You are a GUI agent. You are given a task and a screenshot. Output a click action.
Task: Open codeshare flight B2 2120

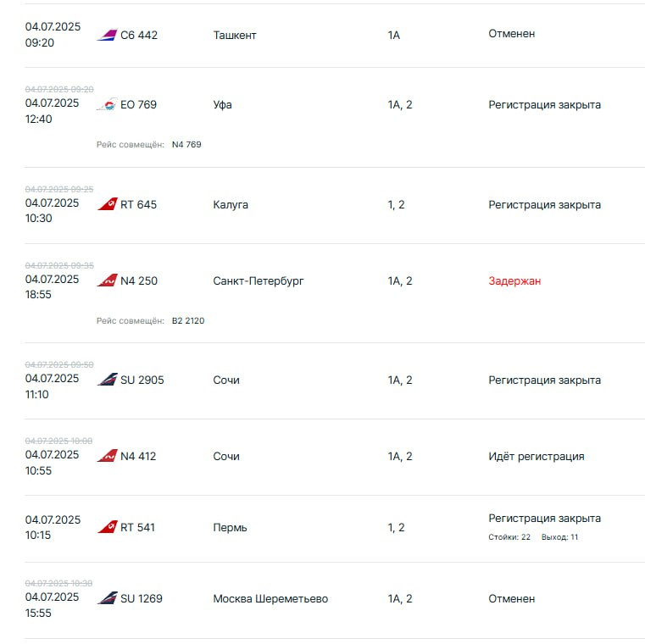(x=188, y=321)
